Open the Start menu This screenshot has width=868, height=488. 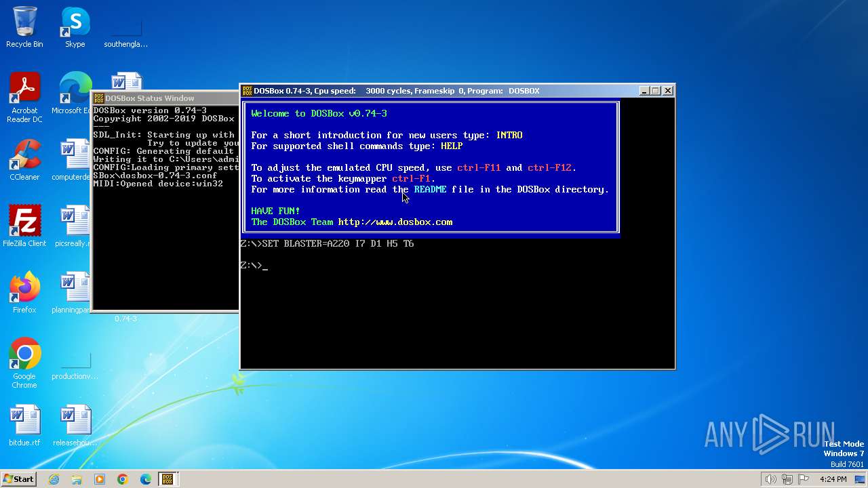pos(18,479)
